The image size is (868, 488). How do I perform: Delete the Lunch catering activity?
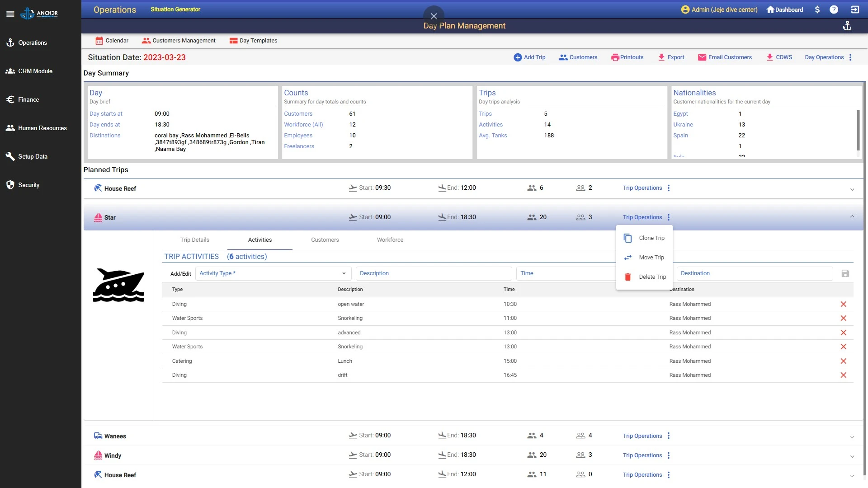pos(844,361)
